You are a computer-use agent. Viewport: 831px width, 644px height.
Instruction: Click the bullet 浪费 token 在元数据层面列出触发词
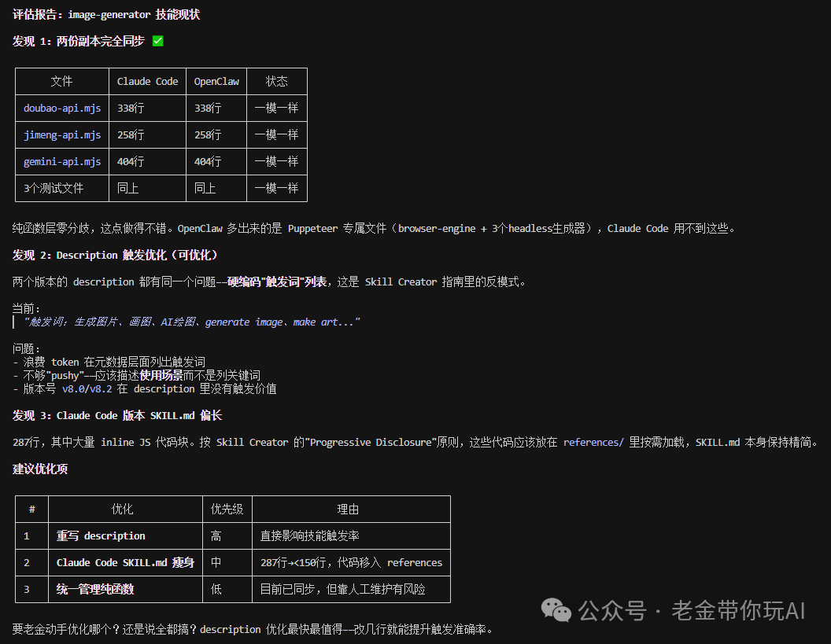coord(109,362)
